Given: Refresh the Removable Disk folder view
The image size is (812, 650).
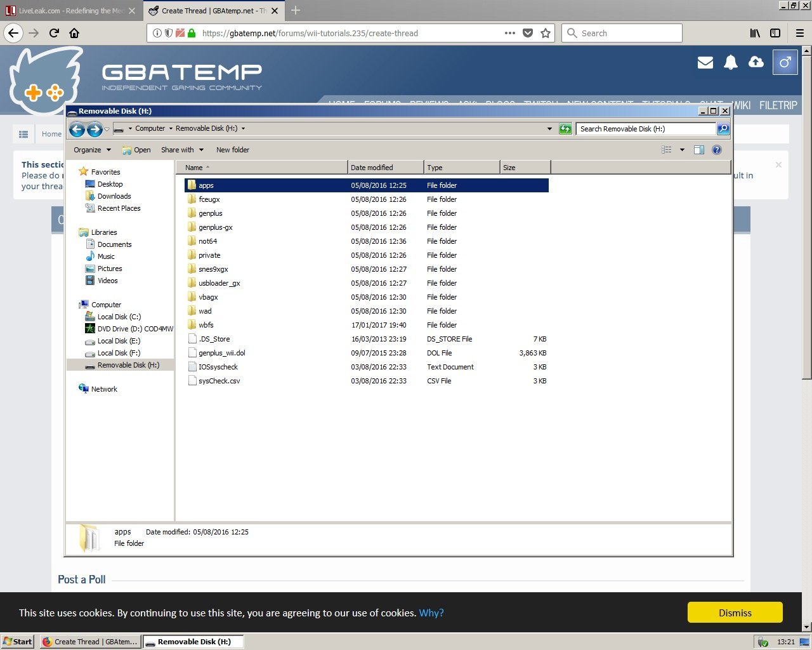Looking at the screenshot, I should 565,129.
